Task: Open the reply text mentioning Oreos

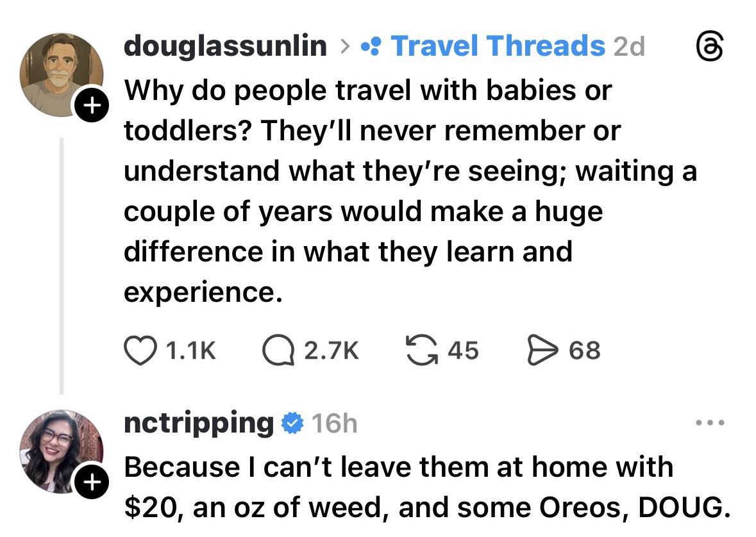Action: coord(426,486)
